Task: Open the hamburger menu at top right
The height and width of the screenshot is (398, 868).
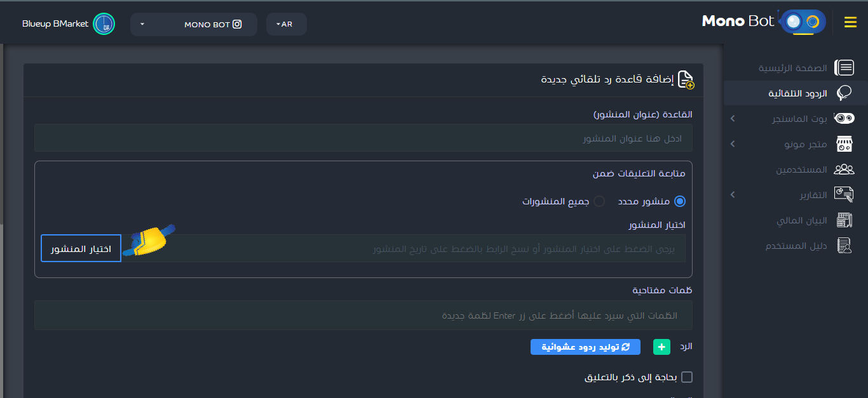Action: pos(850,22)
